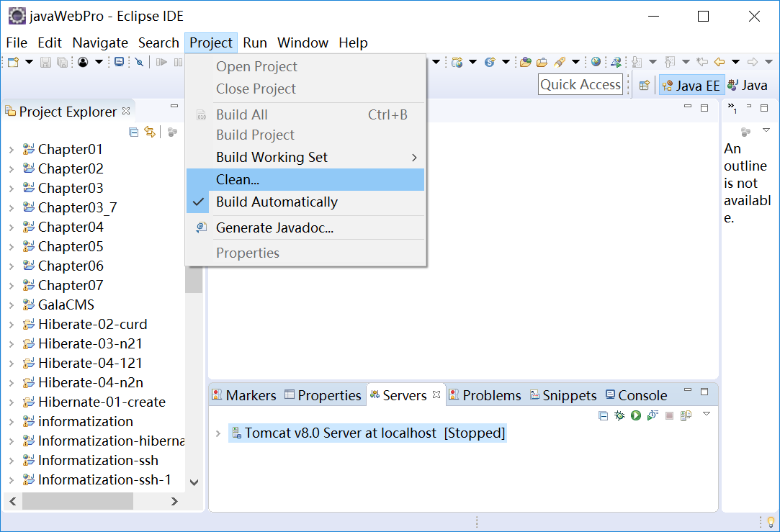Viewport: 780px width, 532px height.
Task: Click the yellow Back arrow icon
Action: pyautogui.click(x=720, y=62)
